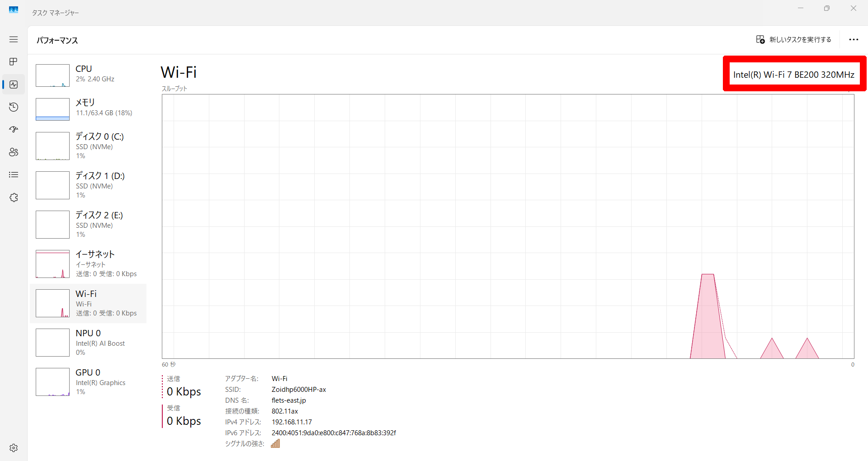Image resolution: width=868 pixels, height=461 pixels.
Task: Click the Performance page icon in sidebar
Action: tap(14, 85)
